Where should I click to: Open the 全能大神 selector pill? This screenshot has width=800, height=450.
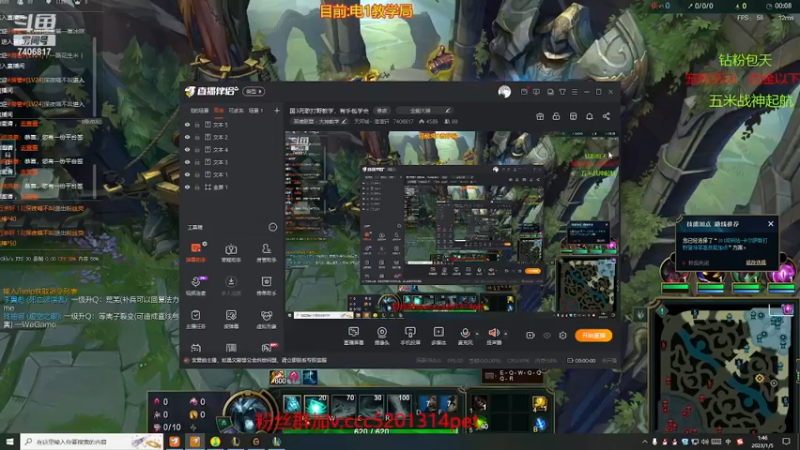[x=424, y=110]
